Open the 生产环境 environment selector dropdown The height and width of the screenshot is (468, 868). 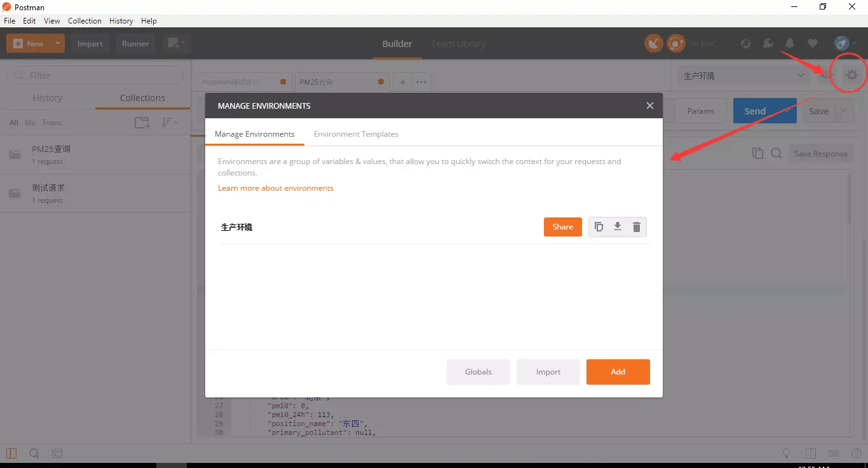(744, 76)
